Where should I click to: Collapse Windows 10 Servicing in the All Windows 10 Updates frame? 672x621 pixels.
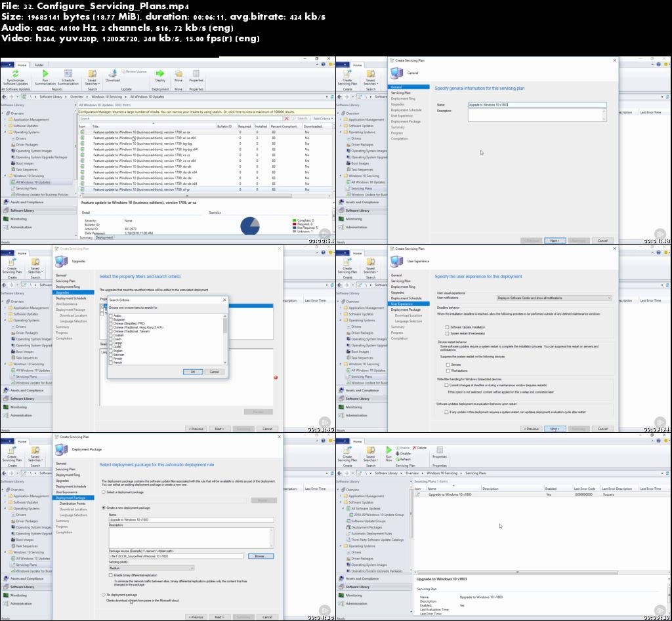point(5,176)
